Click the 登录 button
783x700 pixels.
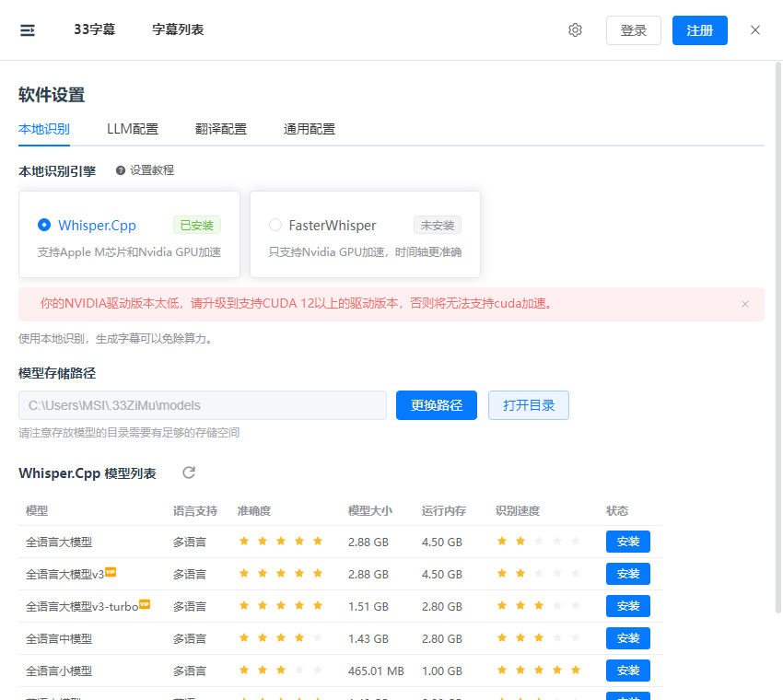[x=633, y=30]
